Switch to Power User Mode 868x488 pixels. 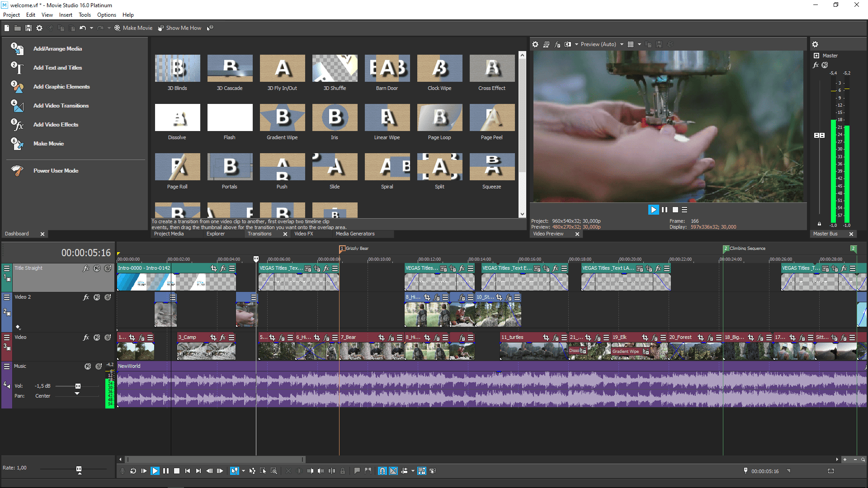[x=56, y=171]
